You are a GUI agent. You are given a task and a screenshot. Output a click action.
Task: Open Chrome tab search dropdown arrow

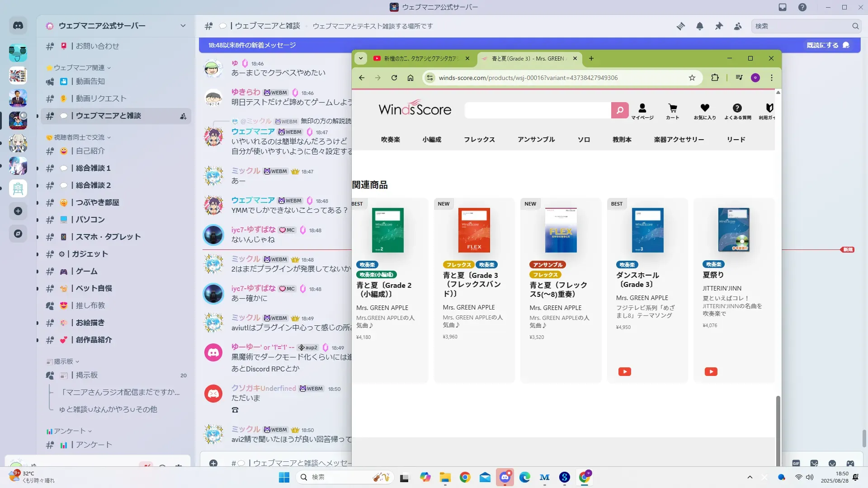point(360,58)
